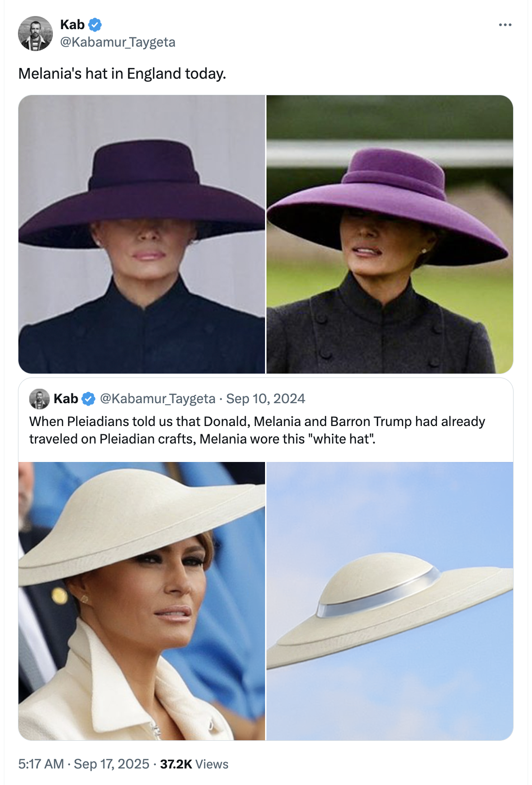Click verified badge in quoted tweet
532x785 pixels.
88,399
